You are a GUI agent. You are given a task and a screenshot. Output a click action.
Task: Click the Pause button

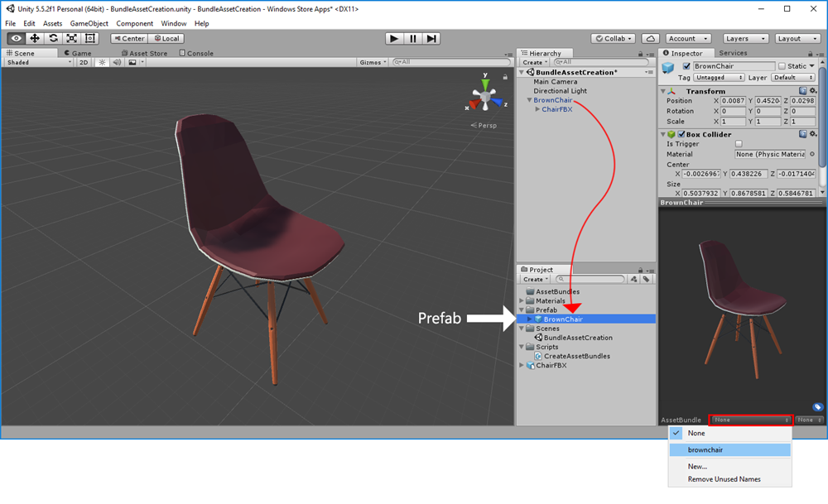[413, 39]
